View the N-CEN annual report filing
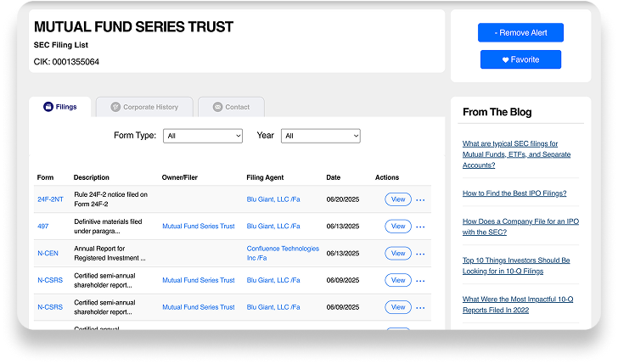The height and width of the screenshot is (364, 618). click(397, 254)
